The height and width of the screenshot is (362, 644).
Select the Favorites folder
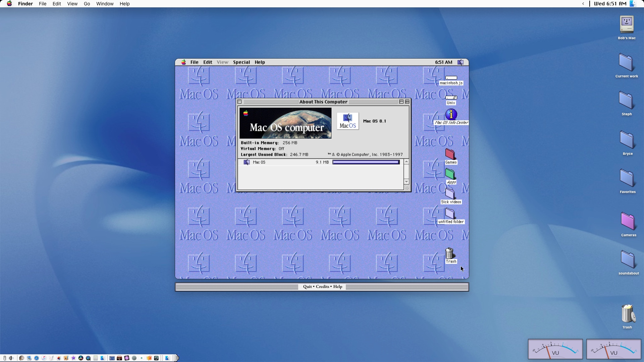pyautogui.click(x=627, y=178)
